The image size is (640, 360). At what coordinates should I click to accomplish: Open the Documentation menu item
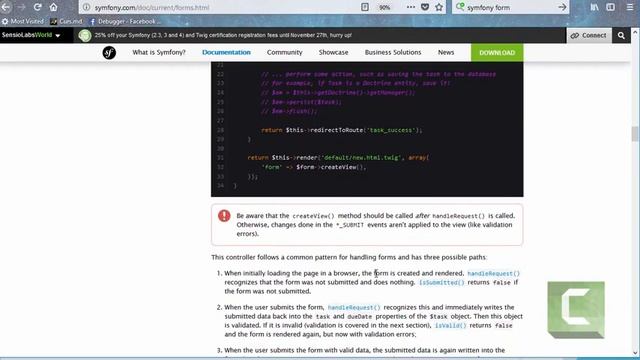[226, 52]
